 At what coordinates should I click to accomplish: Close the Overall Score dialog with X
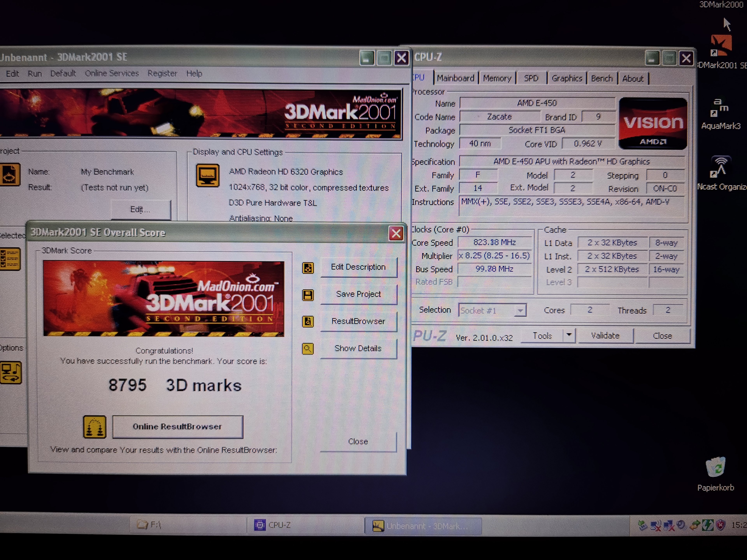(x=396, y=233)
